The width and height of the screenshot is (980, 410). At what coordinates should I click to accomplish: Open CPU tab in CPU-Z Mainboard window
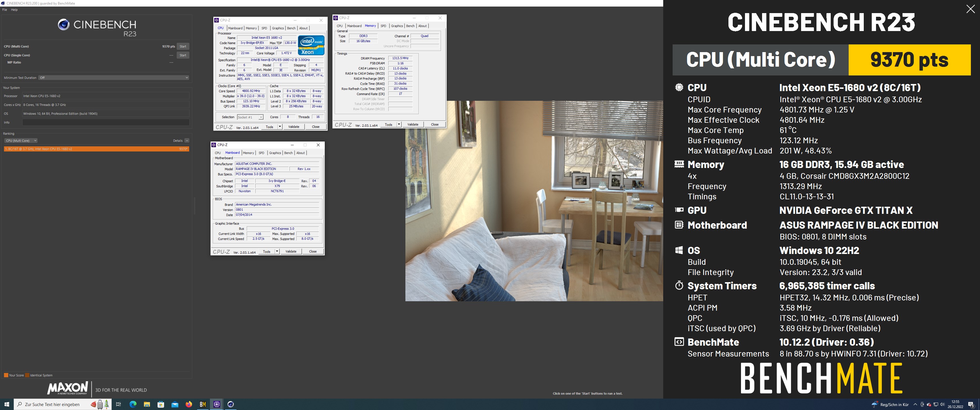pyautogui.click(x=218, y=153)
